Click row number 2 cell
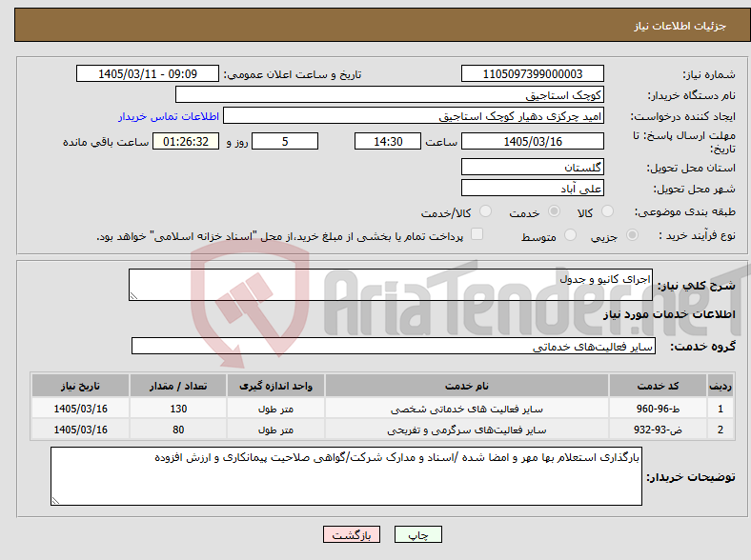This screenshot has height=560, width=751. coord(721,430)
